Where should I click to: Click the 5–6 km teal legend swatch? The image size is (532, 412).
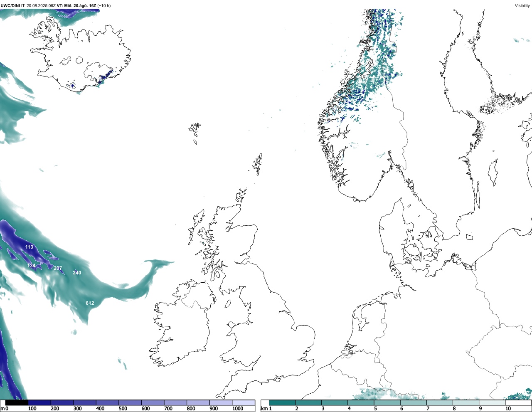(x=387, y=403)
